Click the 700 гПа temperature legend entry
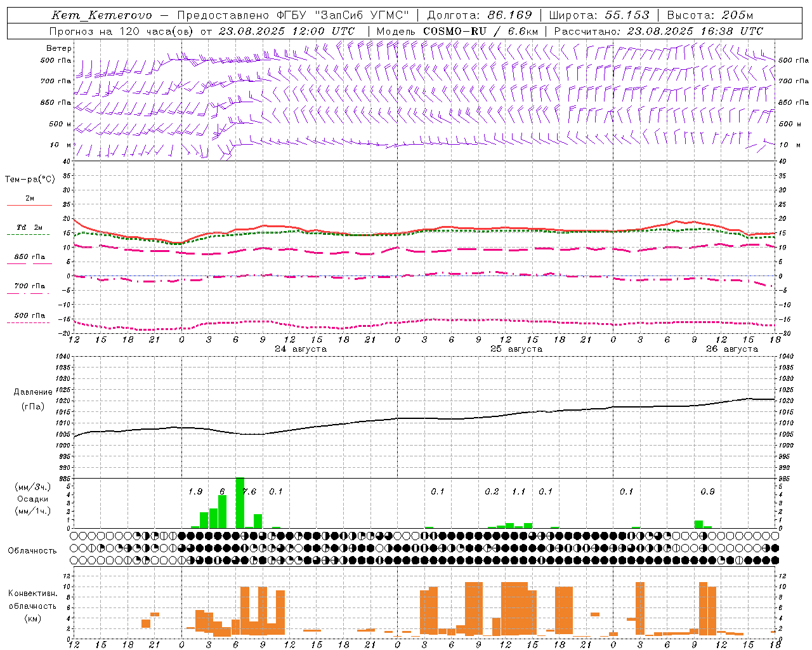 click(30, 286)
